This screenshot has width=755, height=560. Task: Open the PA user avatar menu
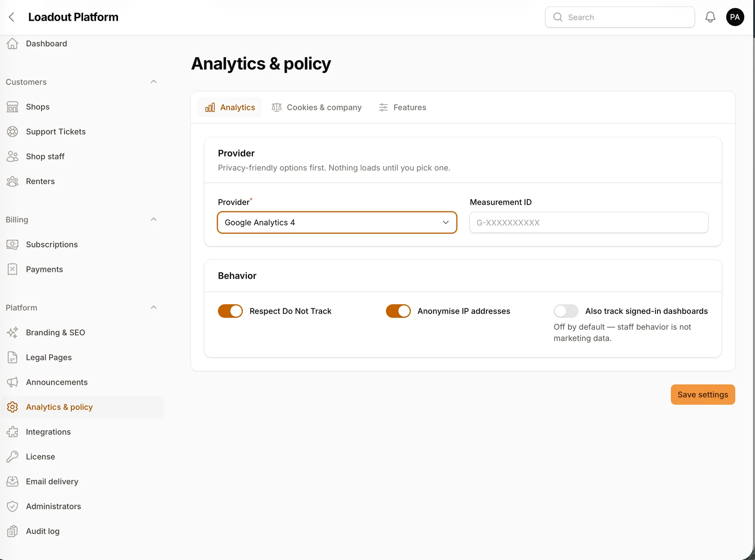coord(735,17)
